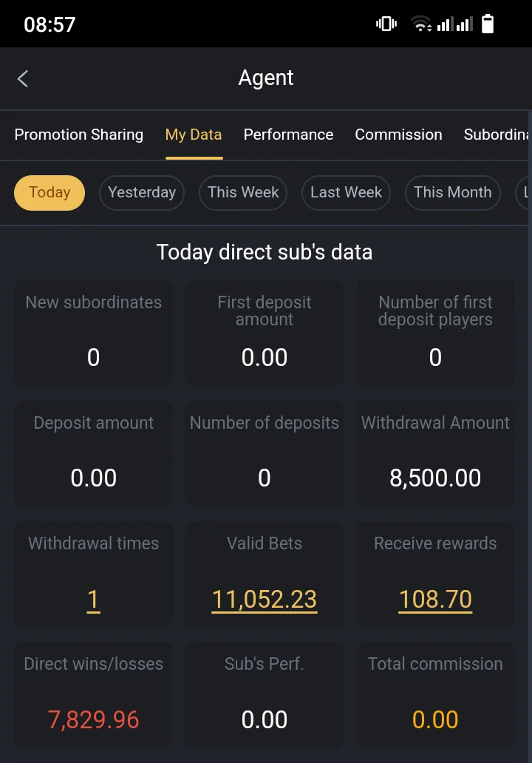
Task: Tap the Withdrawal Amount 8,500.00 card
Action: (x=435, y=454)
